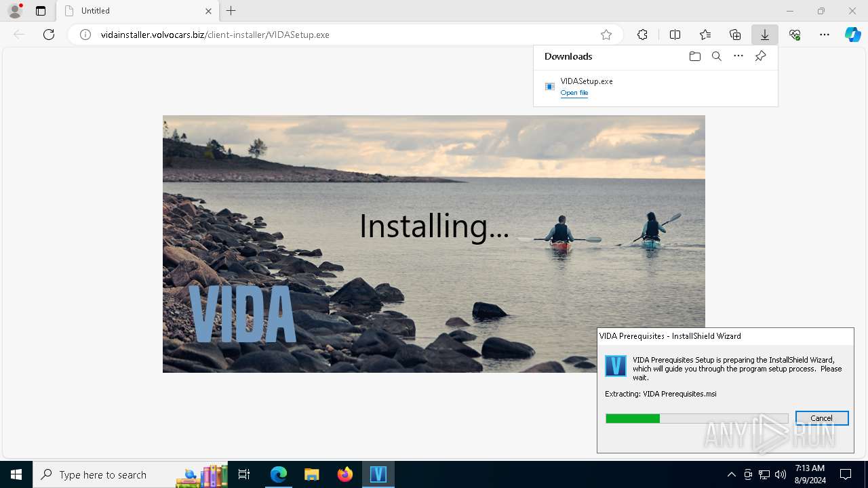Image resolution: width=868 pixels, height=488 pixels.
Task: Click VIDASetup.exe file type icon
Action: click(550, 87)
